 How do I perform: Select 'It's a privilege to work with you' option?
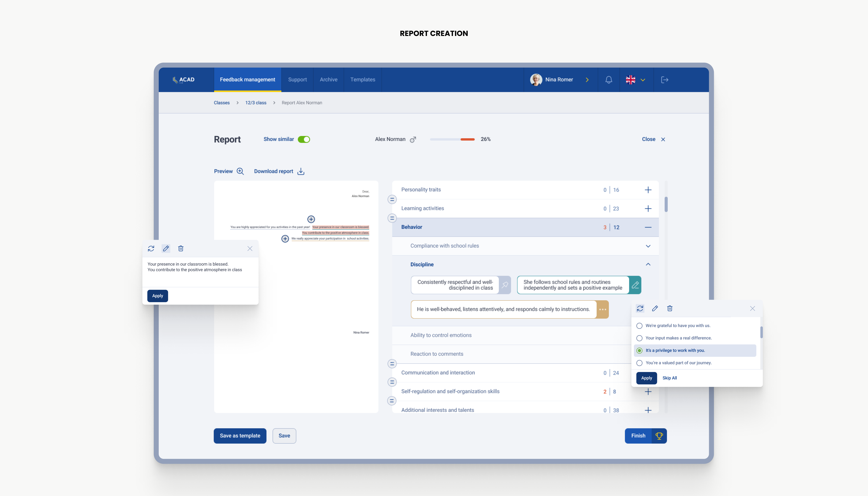(x=639, y=351)
